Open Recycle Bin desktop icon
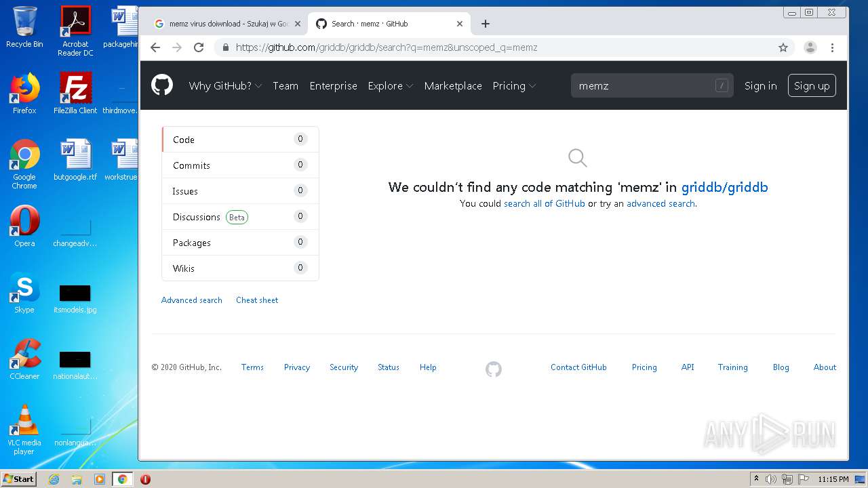This screenshot has width=868, height=488. tap(24, 27)
